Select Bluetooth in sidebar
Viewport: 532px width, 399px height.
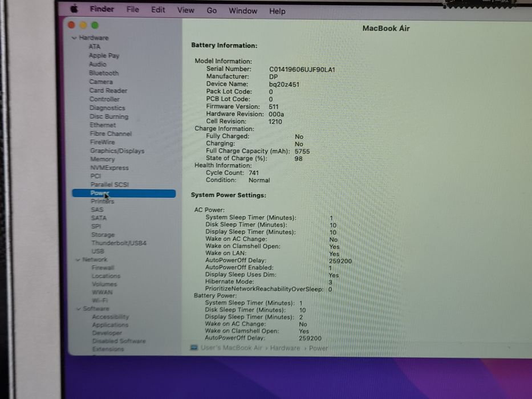tap(104, 73)
